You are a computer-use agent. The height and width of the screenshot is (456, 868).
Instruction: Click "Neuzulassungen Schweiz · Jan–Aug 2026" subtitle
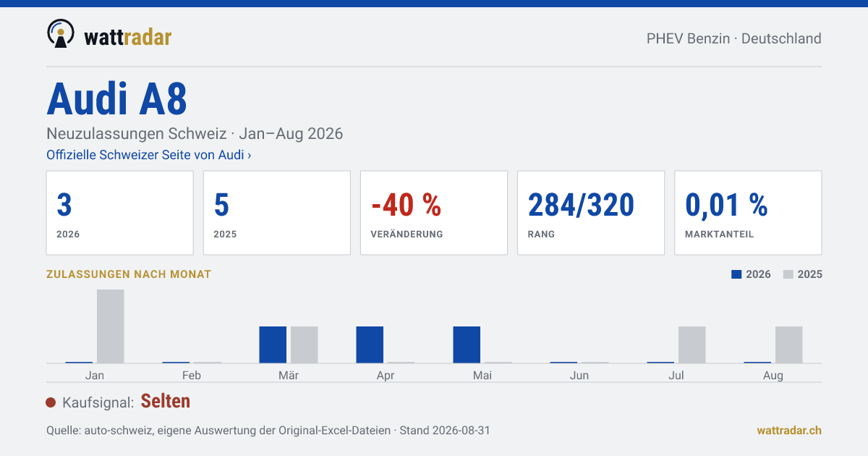pyautogui.click(x=195, y=134)
